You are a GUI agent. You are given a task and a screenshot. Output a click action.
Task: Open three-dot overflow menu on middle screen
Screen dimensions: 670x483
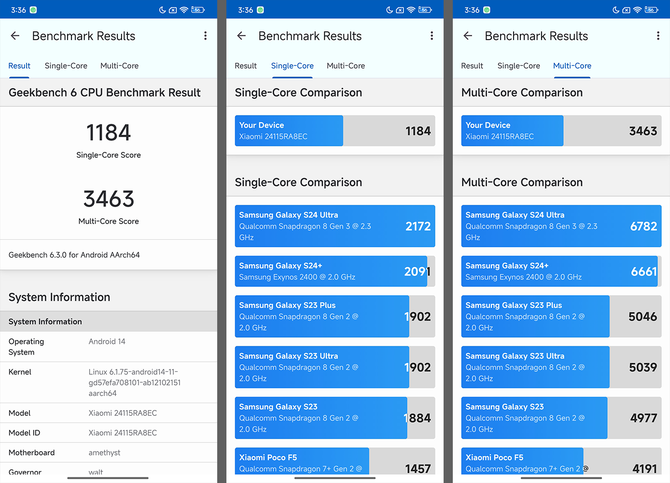point(432,36)
